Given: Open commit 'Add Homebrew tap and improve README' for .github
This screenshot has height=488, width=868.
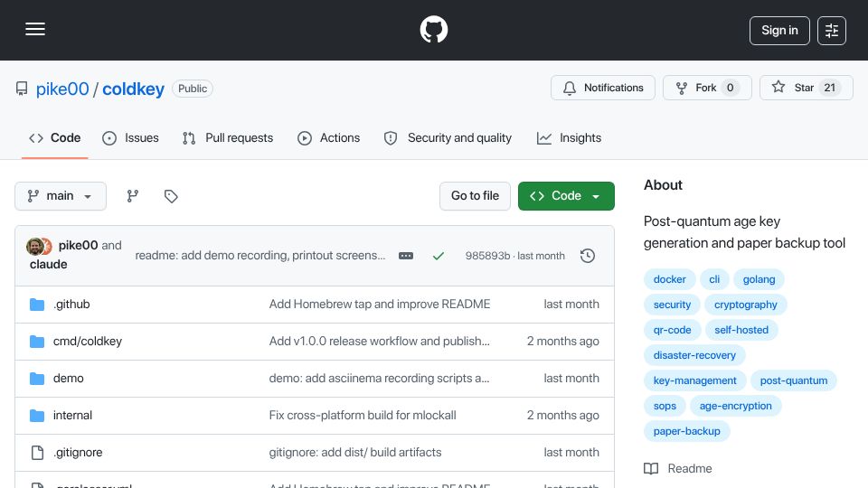Looking at the screenshot, I should pos(380,305).
